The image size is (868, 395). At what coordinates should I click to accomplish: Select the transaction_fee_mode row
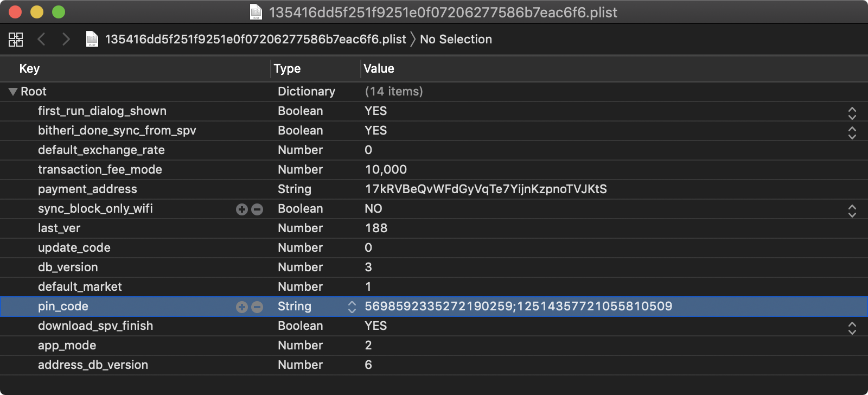coord(100,170)
